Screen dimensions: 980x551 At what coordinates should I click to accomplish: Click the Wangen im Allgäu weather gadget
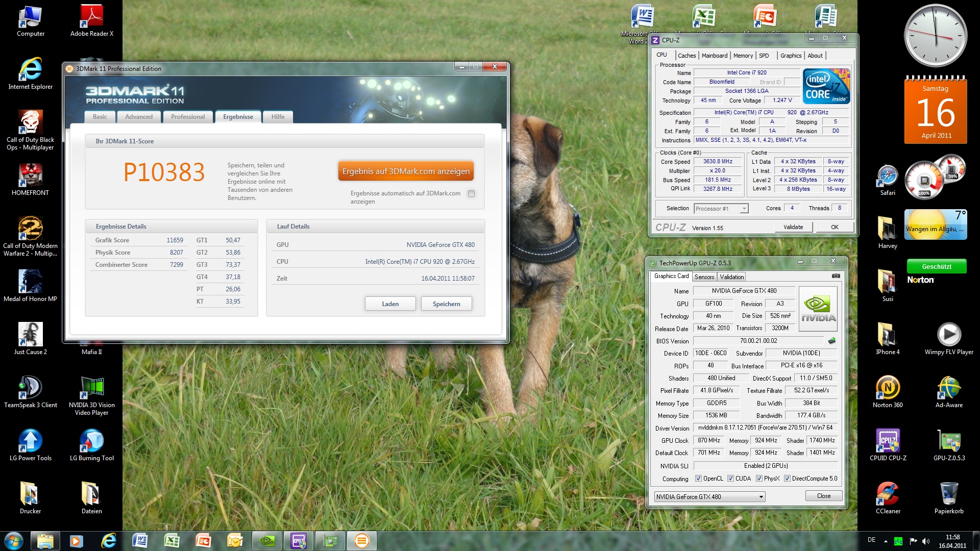coord(935,224)
